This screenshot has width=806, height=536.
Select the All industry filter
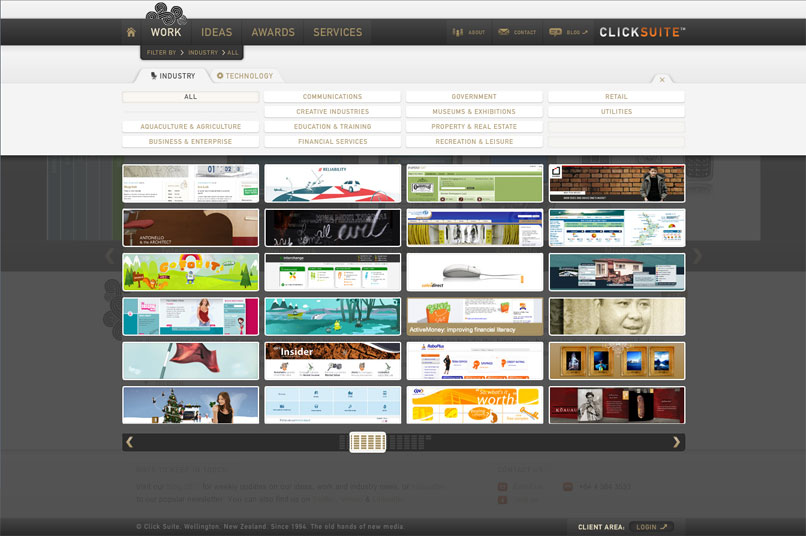click(191, 97)
